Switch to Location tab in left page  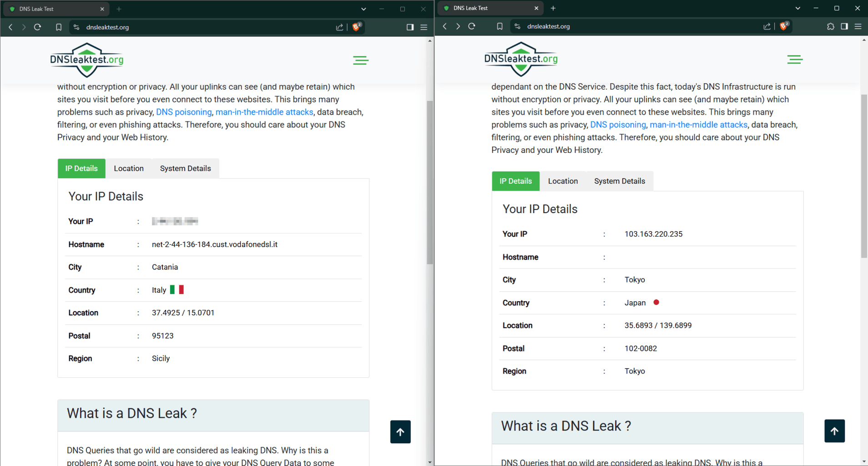click(x=129, y=168)
